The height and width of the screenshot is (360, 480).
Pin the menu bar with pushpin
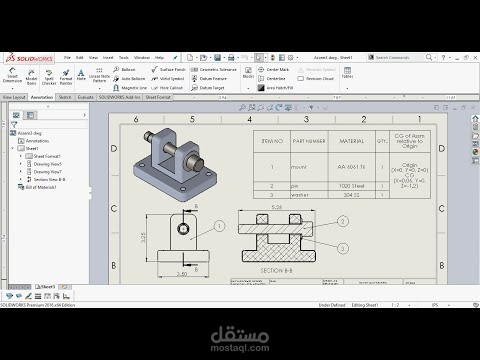click(175, 58)
